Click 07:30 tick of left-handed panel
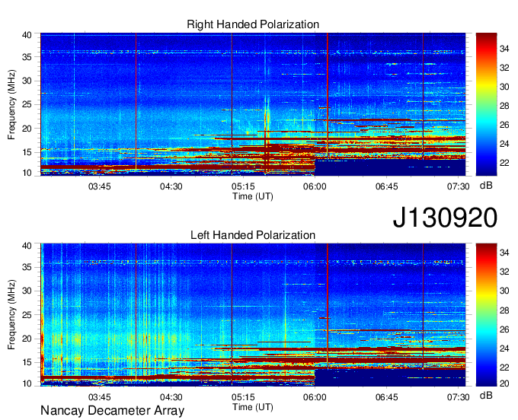The image size is (518, 420). pos(459,397)
